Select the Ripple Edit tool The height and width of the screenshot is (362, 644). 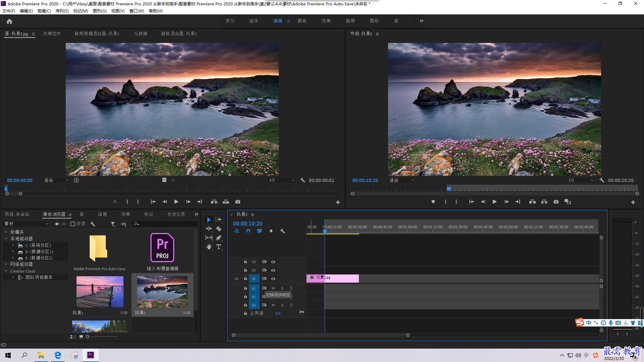click(209, 229)
